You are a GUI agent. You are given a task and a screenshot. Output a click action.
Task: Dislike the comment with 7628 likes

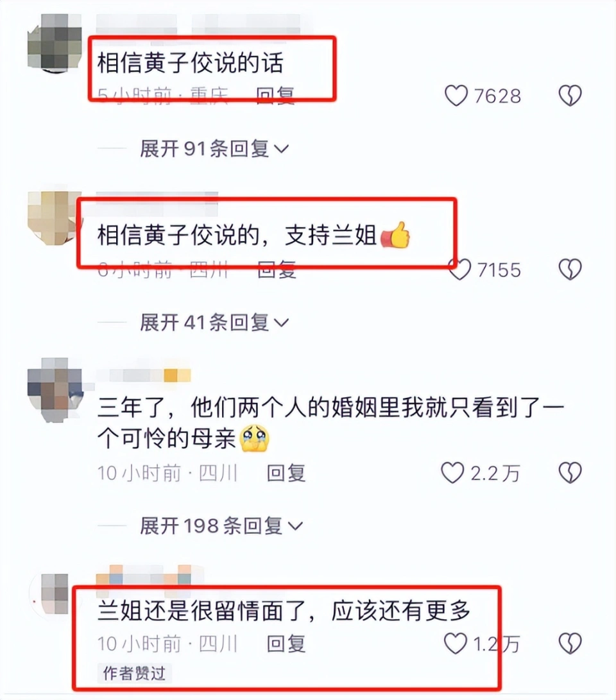tap(570, 96)
